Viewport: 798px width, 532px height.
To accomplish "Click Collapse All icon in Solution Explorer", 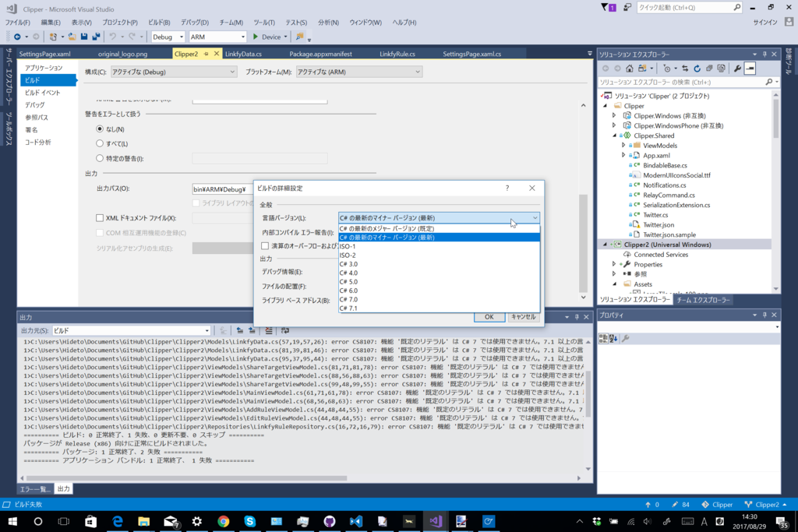I will [x=709, y=68].
